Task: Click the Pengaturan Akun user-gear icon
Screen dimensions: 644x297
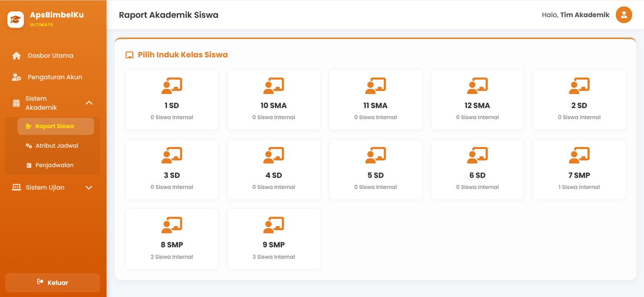Action: tap(17, 77)
